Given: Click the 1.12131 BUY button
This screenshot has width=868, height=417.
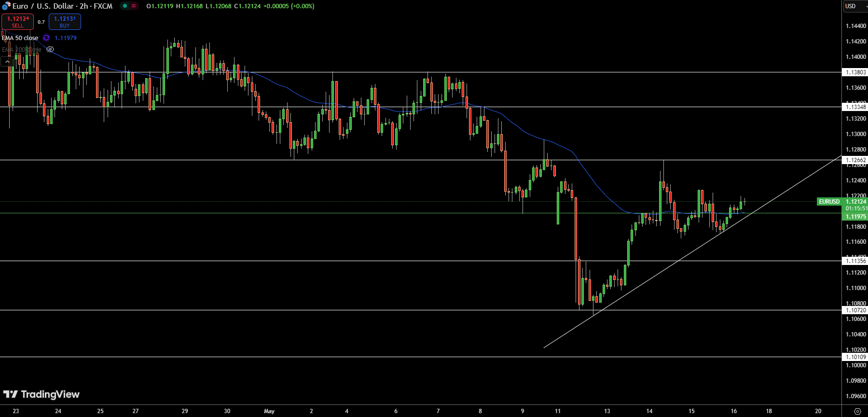Looking at the screenshot, I should [x=65, y=22].
